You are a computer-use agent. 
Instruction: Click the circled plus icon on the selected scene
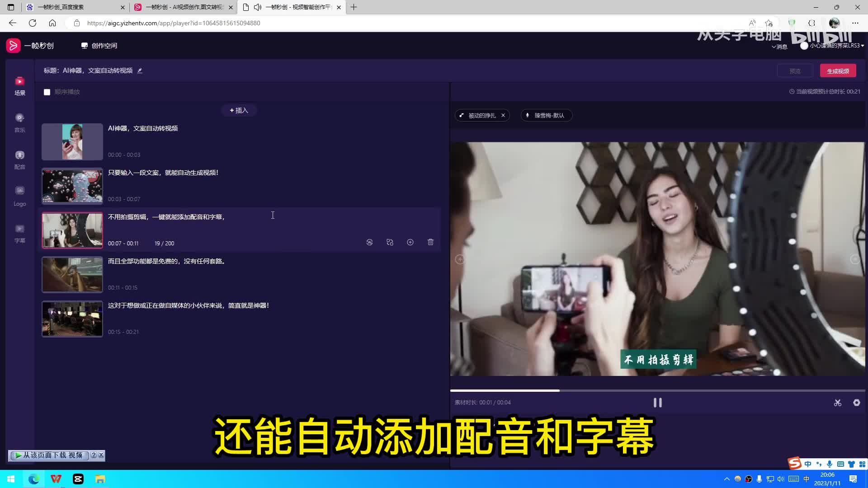click(x=410, y=242)
